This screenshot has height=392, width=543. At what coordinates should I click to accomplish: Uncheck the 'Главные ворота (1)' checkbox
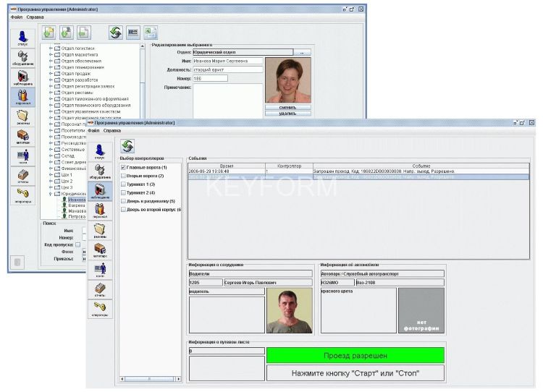point(123,167)
